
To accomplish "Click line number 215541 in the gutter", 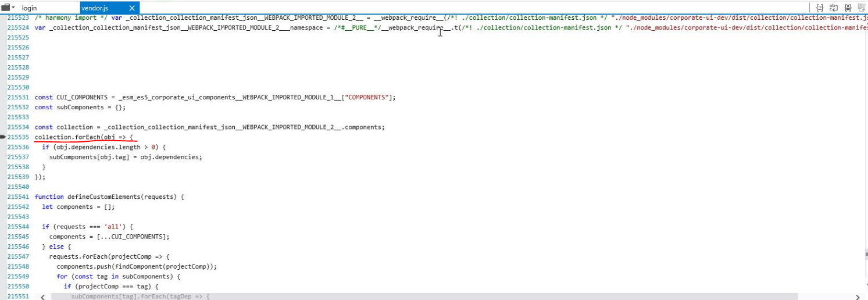I will coord(18,197).
